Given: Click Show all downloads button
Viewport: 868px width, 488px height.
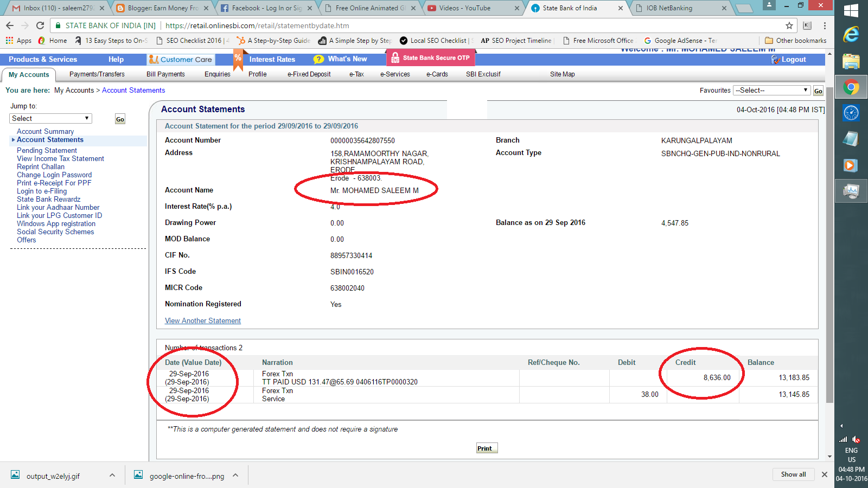Looking at the screenshot, I should 793,474.
